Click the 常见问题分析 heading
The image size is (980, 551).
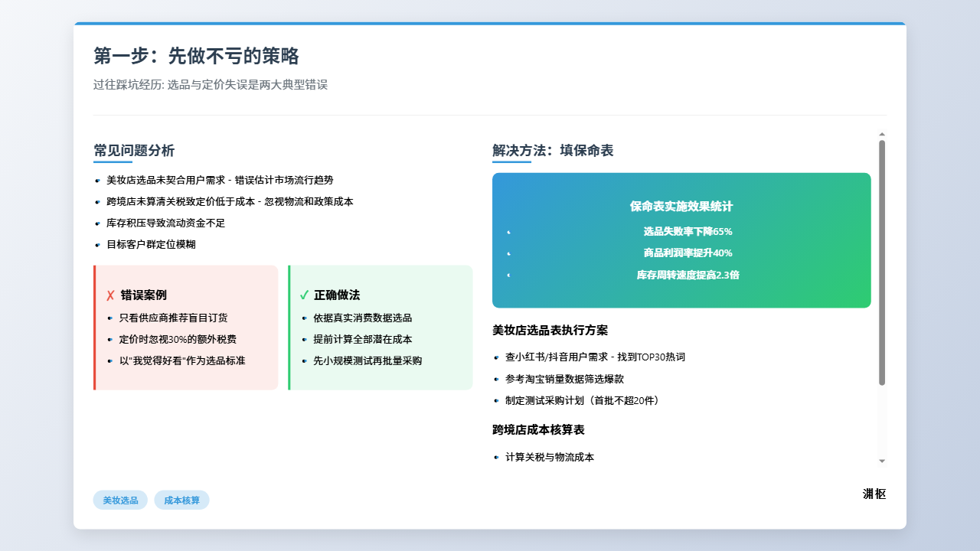pos(134,151)
